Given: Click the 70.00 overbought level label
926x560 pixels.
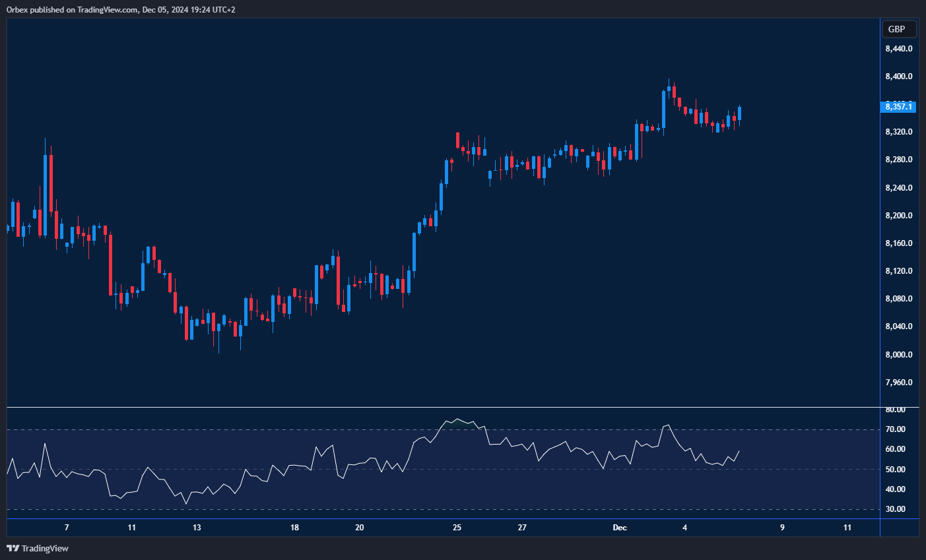Looking at the screenshot, I should point(896,429).
